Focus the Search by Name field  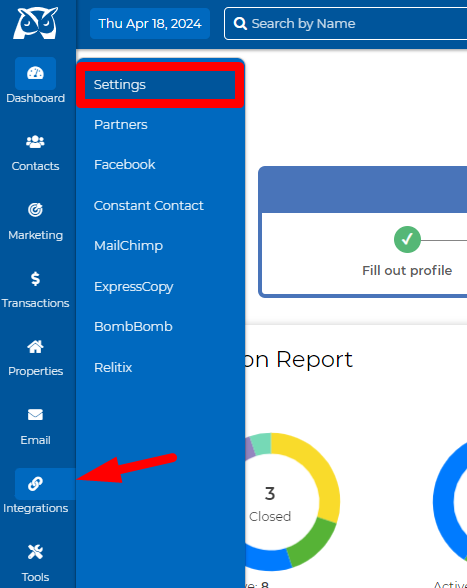point(345,24)
